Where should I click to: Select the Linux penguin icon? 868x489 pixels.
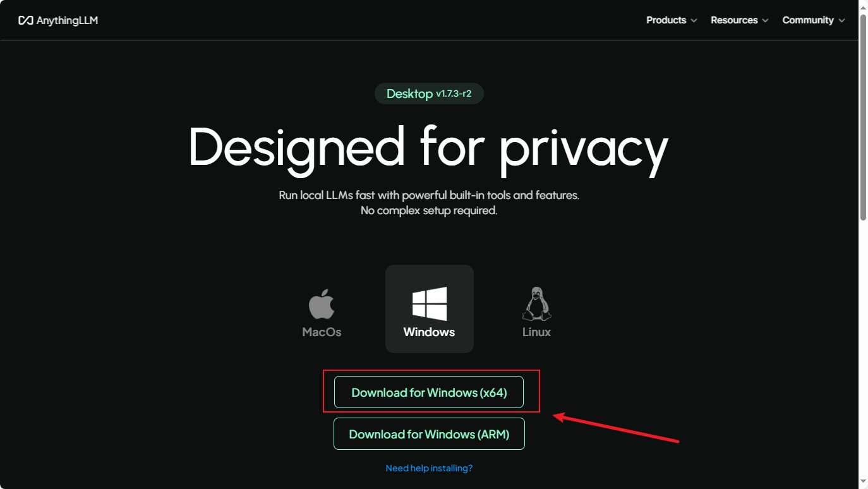(536, 304)
